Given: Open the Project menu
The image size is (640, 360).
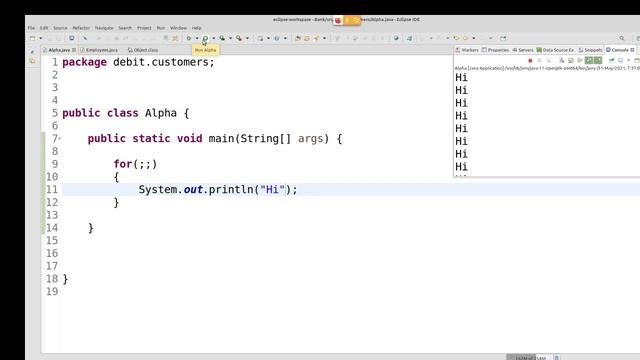Looking at the screenshot, I should pyautogui.click(x=144, y=28).
